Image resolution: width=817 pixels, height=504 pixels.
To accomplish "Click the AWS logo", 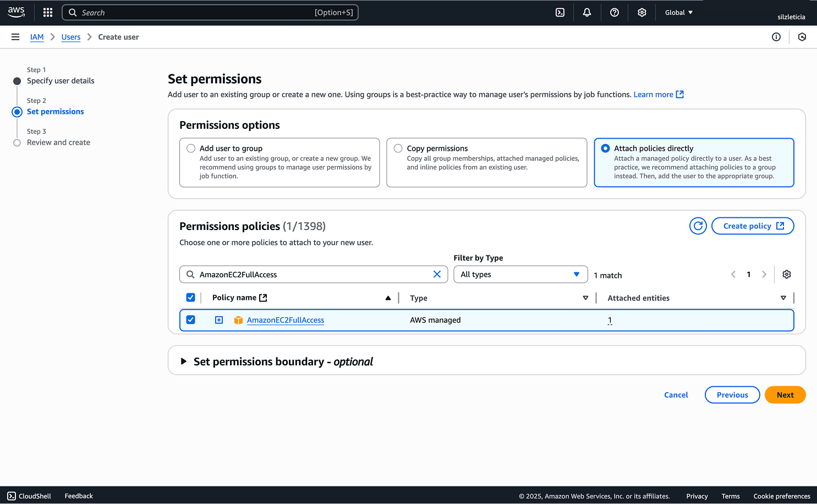I will (x=16, y=12).
